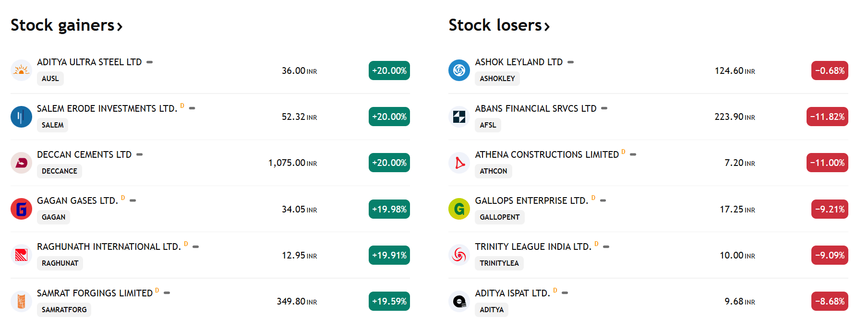Click the Trinity League India logo icon
The width and height of the screenshot is (868, 329).
(x=459, y=255)
